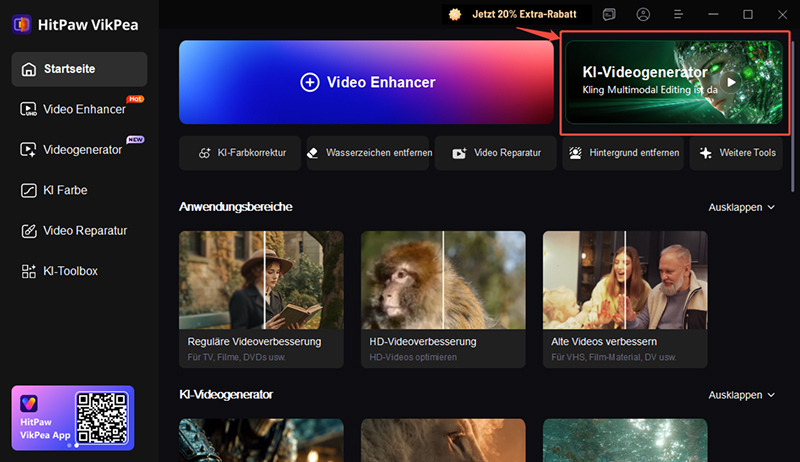Screen dimensions: 800x462
Task: Open the hamburger menu icon
Action: coord(678,14)
